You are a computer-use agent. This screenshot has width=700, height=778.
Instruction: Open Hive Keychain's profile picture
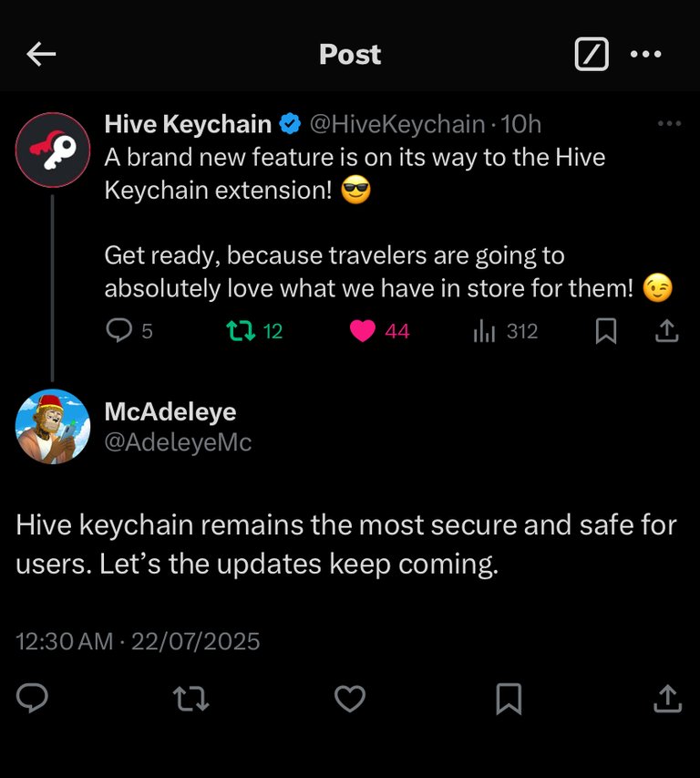tap(52, 149)
